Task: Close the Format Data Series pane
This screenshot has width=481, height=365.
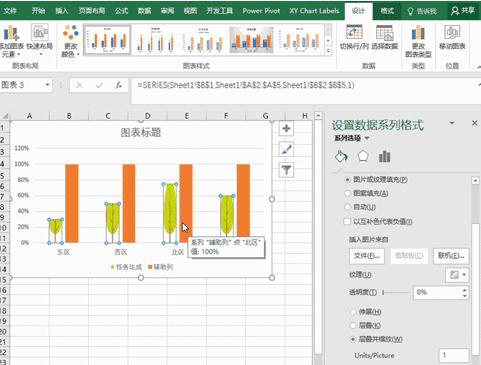Action: 475,123
